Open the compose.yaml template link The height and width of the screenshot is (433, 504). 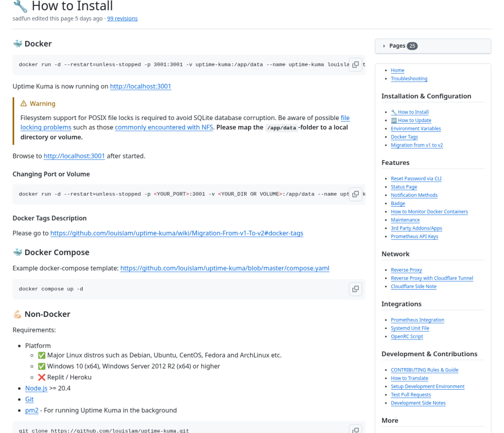click(x=224, y=268)
